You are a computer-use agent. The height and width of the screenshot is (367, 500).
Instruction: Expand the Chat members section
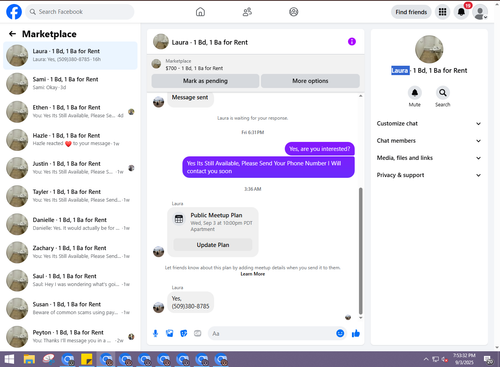point(429,141)
